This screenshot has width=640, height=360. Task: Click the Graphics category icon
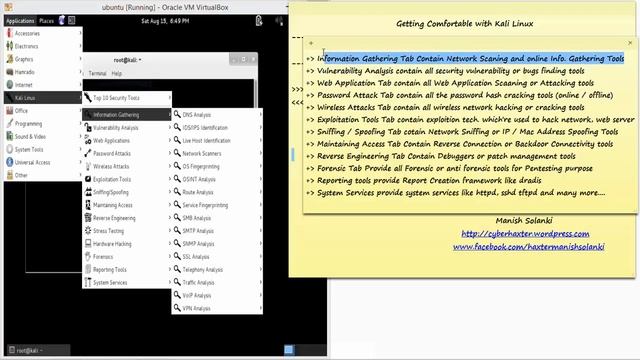(10, 59)
